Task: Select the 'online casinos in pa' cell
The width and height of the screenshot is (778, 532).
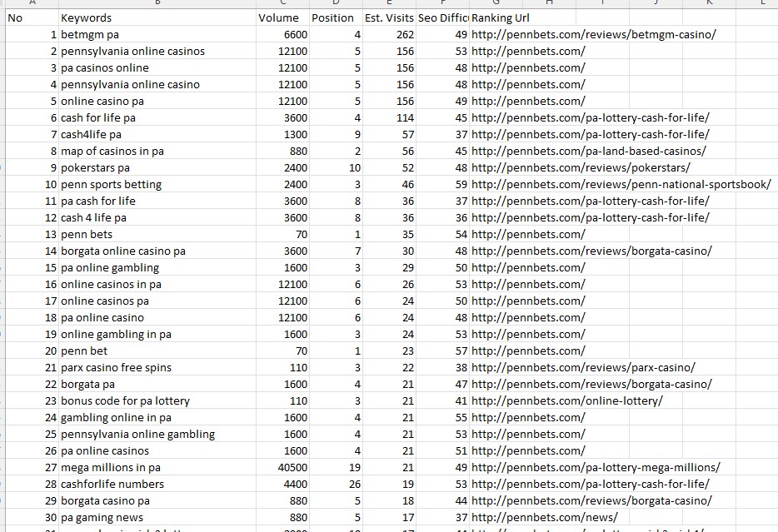Action: 157,285
